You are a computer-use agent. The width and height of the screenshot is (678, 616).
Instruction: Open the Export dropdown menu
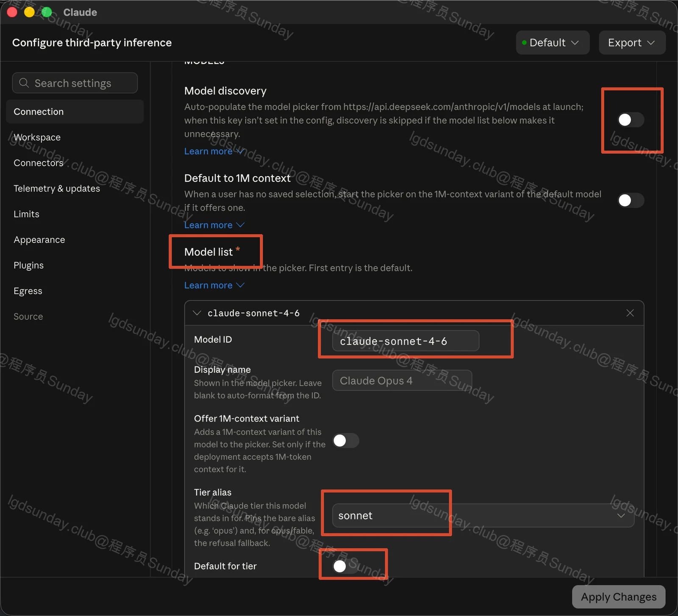[x=632, y=42]
